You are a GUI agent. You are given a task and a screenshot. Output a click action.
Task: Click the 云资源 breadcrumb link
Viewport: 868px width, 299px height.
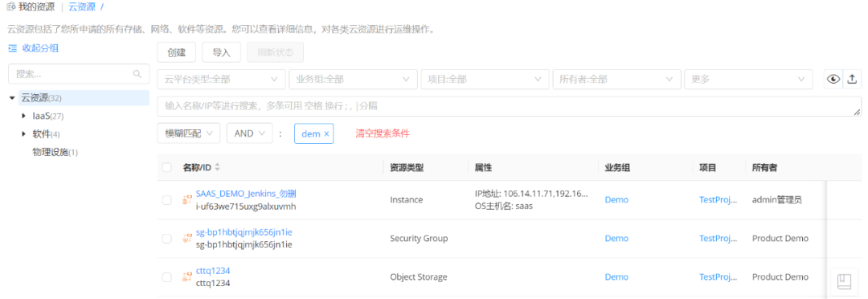pyautogui.click(x=82, y=7)
